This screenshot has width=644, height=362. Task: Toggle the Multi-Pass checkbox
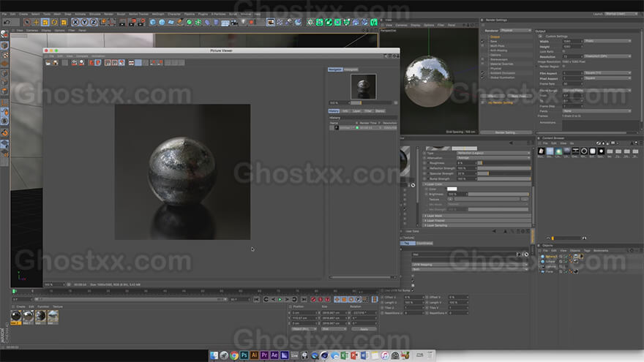(482, 45)
